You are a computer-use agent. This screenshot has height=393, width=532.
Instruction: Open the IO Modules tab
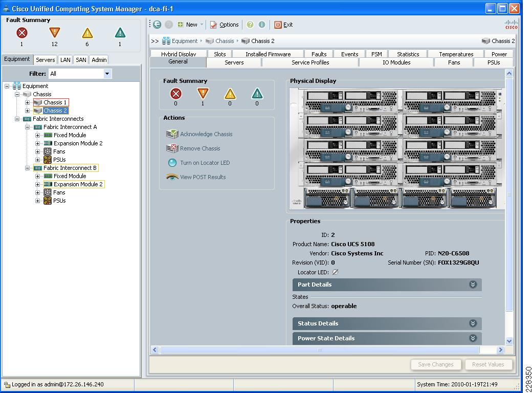click(x=396, y=62)
